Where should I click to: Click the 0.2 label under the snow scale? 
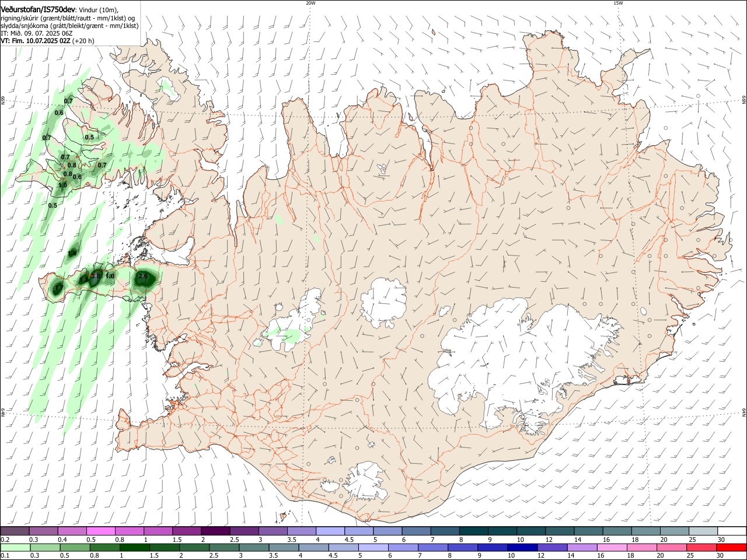(5, 540)
